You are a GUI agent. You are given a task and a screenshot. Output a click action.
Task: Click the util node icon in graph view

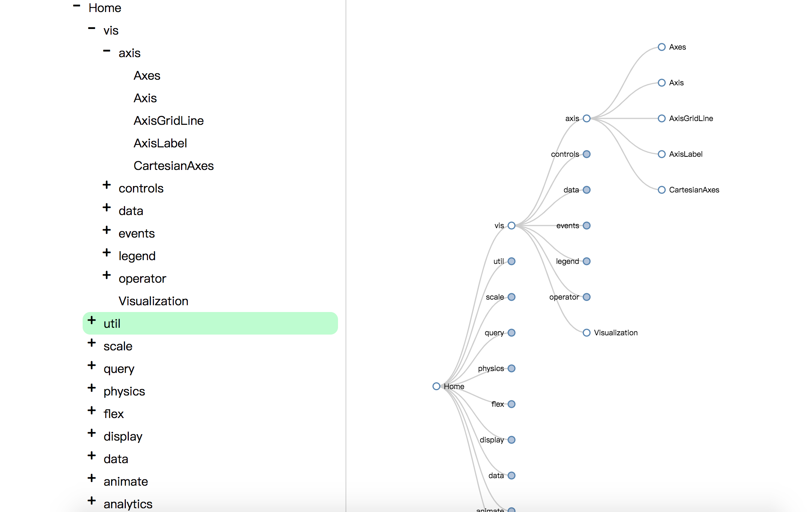pyautogui.click(x=512, y=261)
